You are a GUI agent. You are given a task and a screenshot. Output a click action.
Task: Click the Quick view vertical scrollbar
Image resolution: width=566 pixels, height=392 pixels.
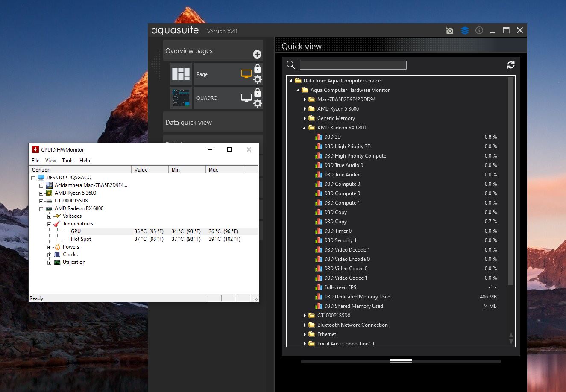510,181
